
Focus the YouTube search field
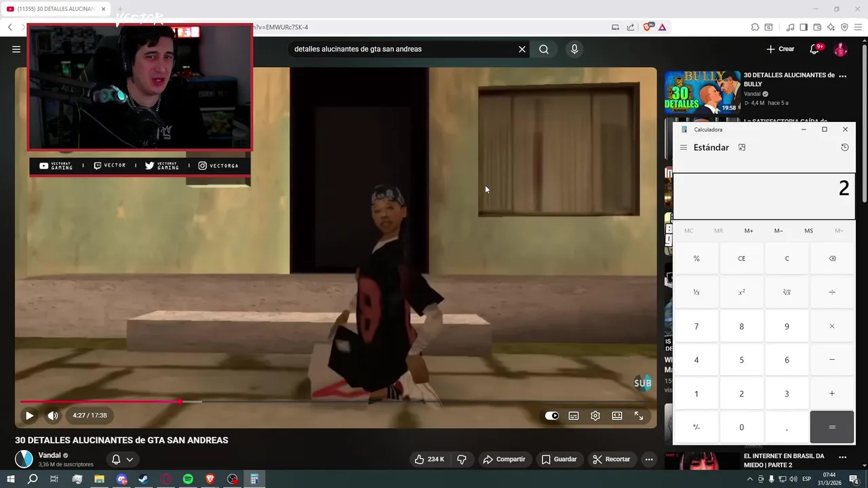[403, 49]
